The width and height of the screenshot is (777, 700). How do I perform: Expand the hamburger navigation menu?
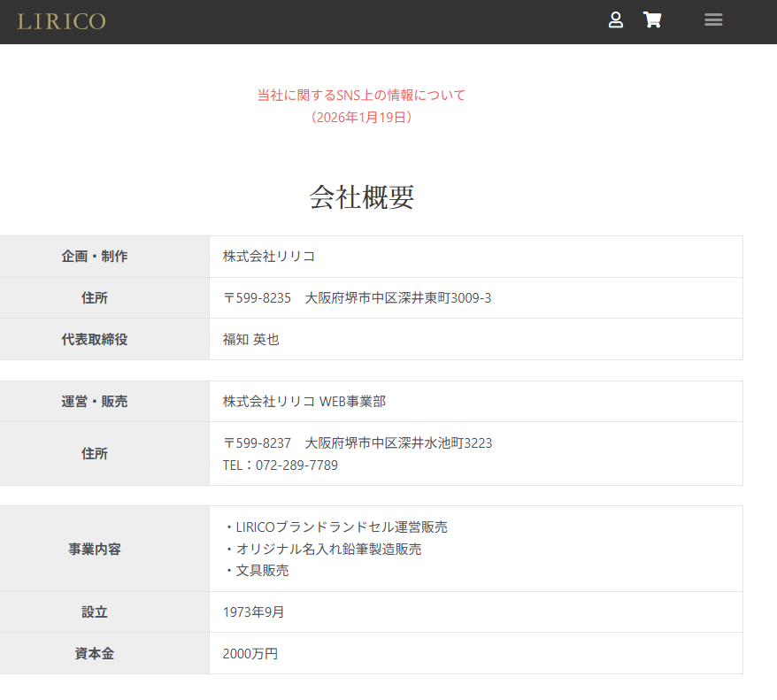[713, 19]
